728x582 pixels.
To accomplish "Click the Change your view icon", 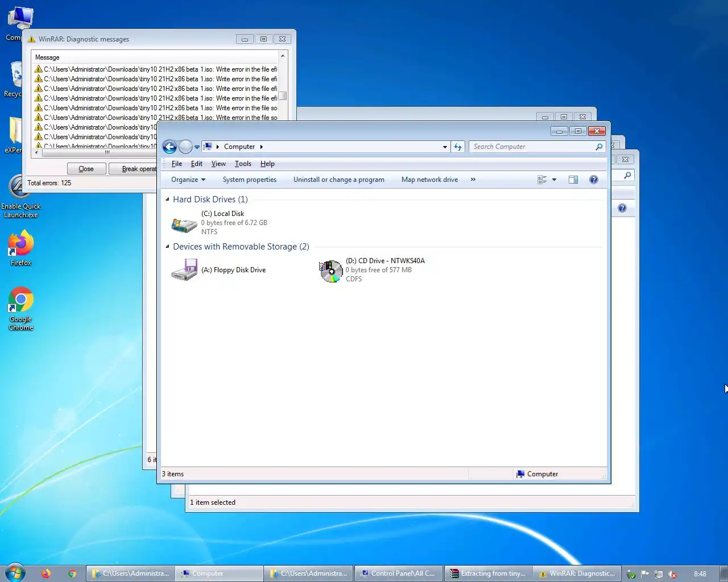I will tap(542, 180).
